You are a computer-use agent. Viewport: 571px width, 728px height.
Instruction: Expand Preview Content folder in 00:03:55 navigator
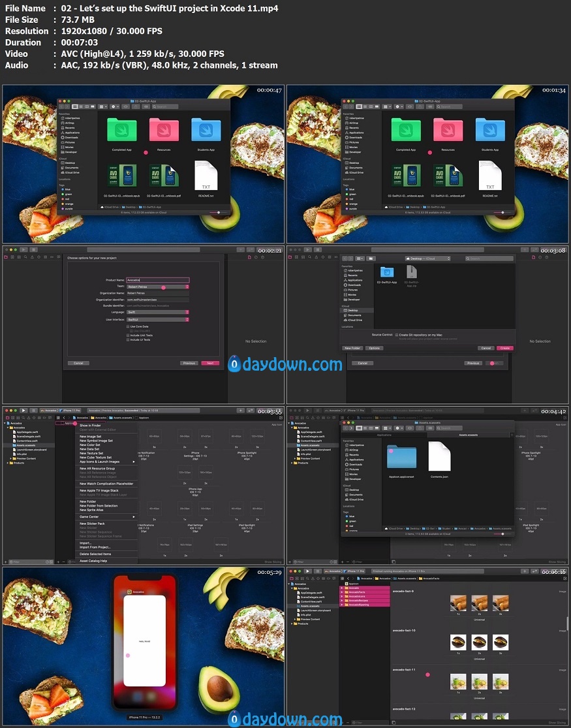point(11,459)
